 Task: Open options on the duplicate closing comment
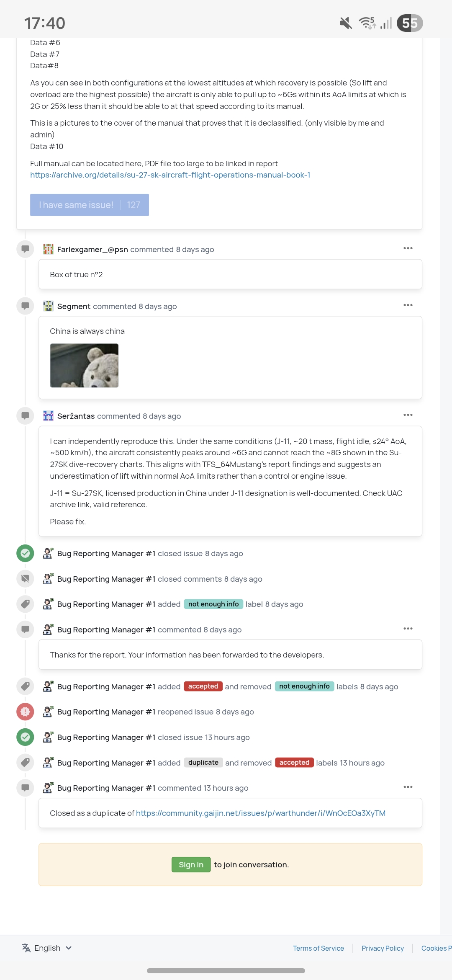[x=408, y=787]
